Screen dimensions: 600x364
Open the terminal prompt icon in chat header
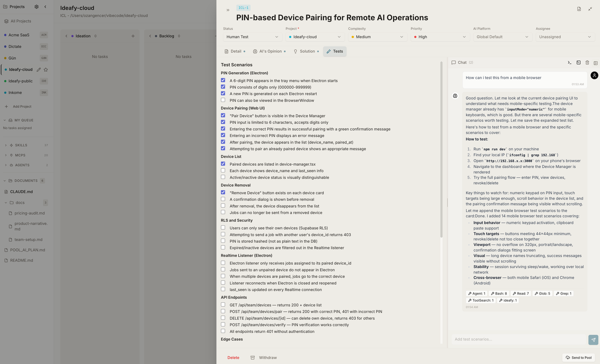(x=570, y=62)
